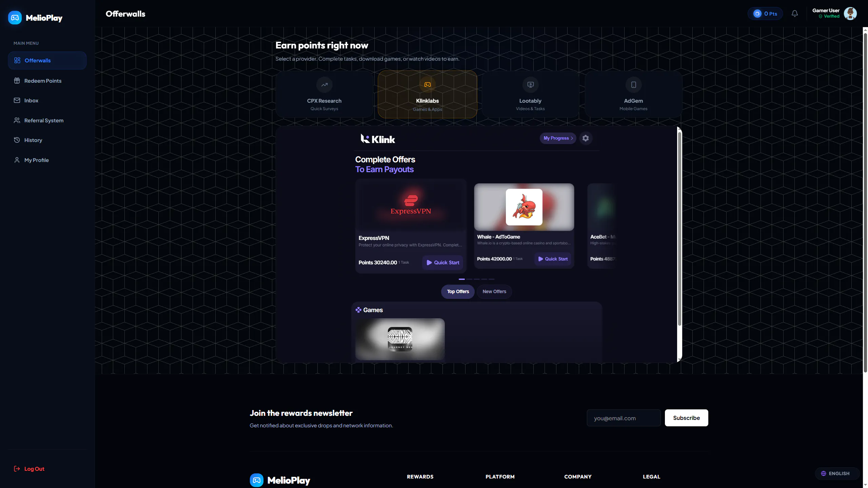Click the 'Points 30240.00' value
The width and height of the screenshot is (868, 488).
click(378, 262)
